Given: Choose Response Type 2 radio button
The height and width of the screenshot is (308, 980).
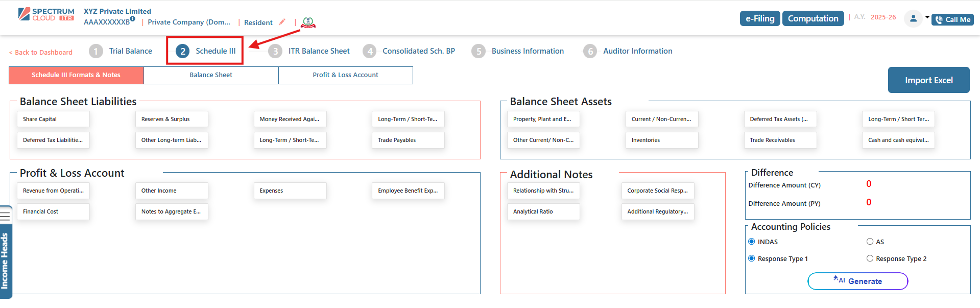Looking at the screenshot, I should [x=870, y=258].
